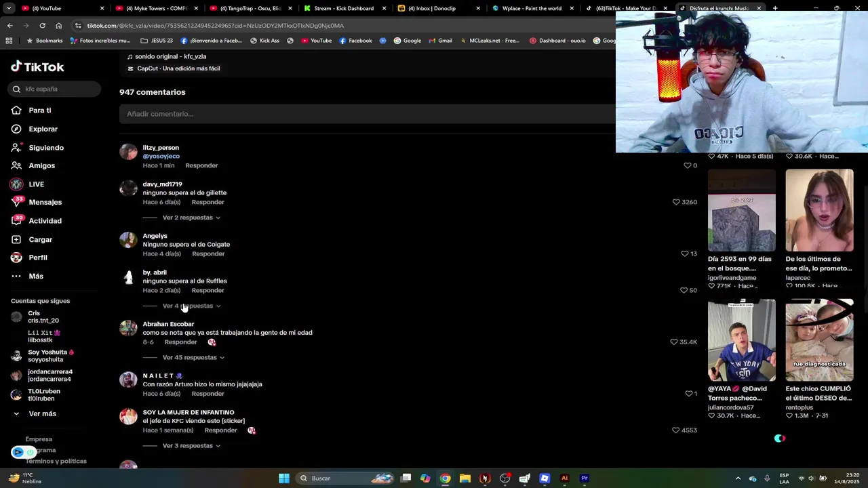Image resolution: width=868 pixels, height=488 pixels.
Task: Open Mensajes inbox in sidebar
Action: 45,202
